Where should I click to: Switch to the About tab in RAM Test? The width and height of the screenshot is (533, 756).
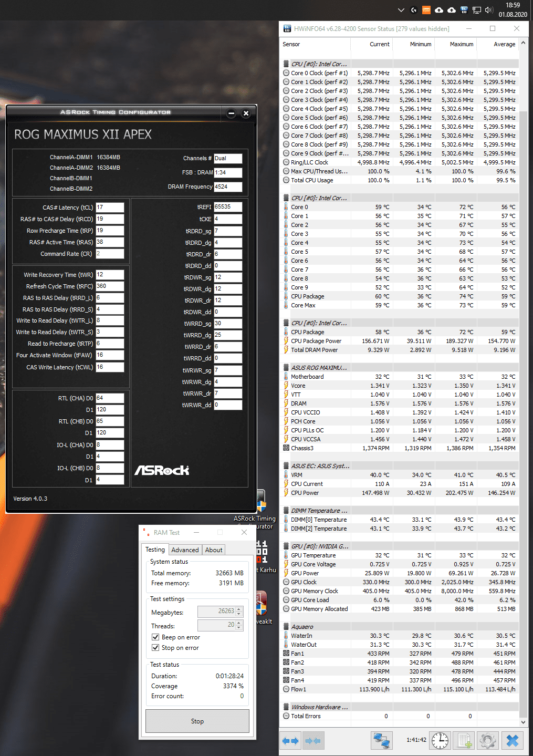(x=214, y=550)
